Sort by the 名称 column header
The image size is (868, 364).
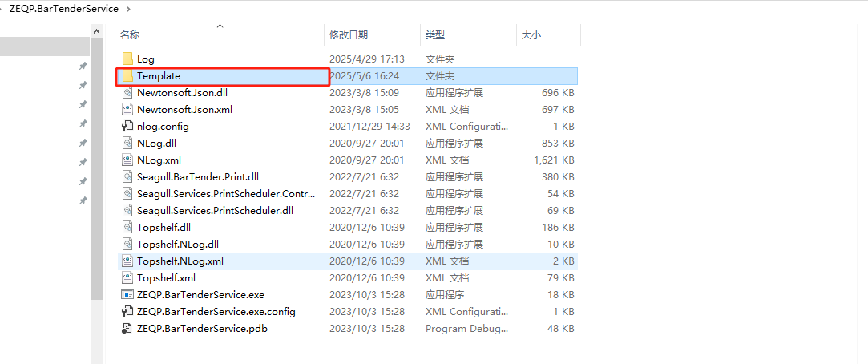point(130,35)
